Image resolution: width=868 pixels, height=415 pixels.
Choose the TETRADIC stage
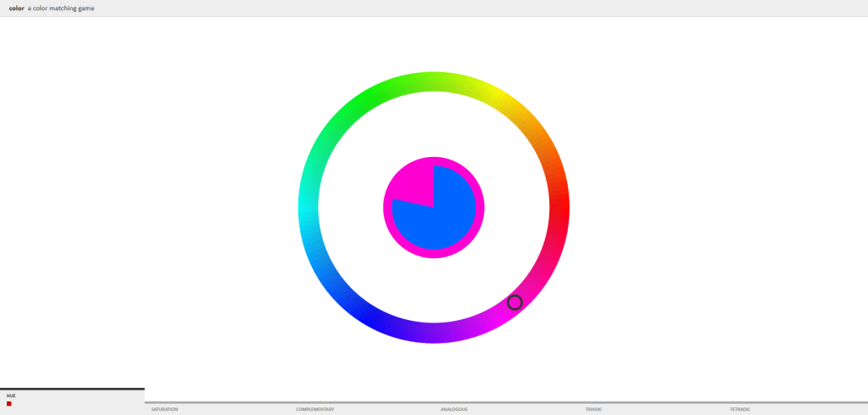coord(740,409)
